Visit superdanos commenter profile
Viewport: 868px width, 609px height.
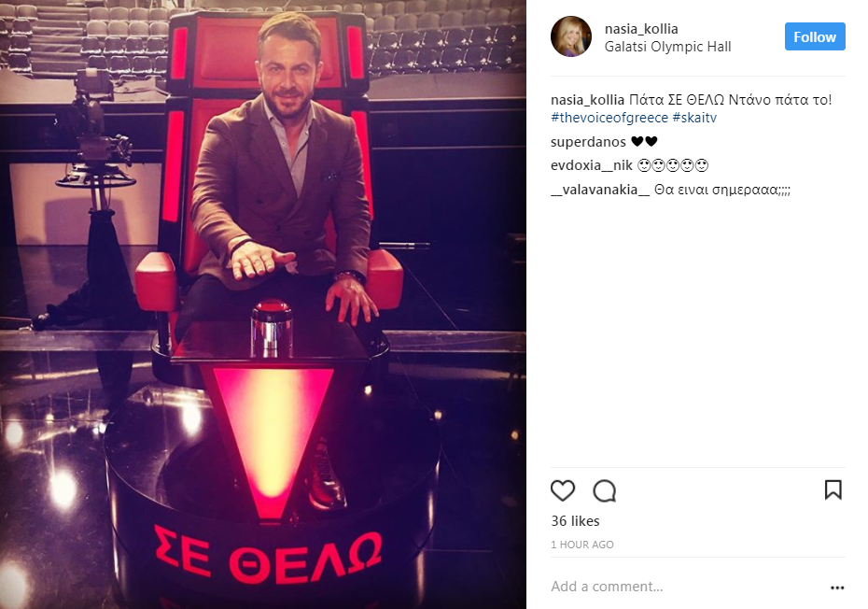coord(588,142)
